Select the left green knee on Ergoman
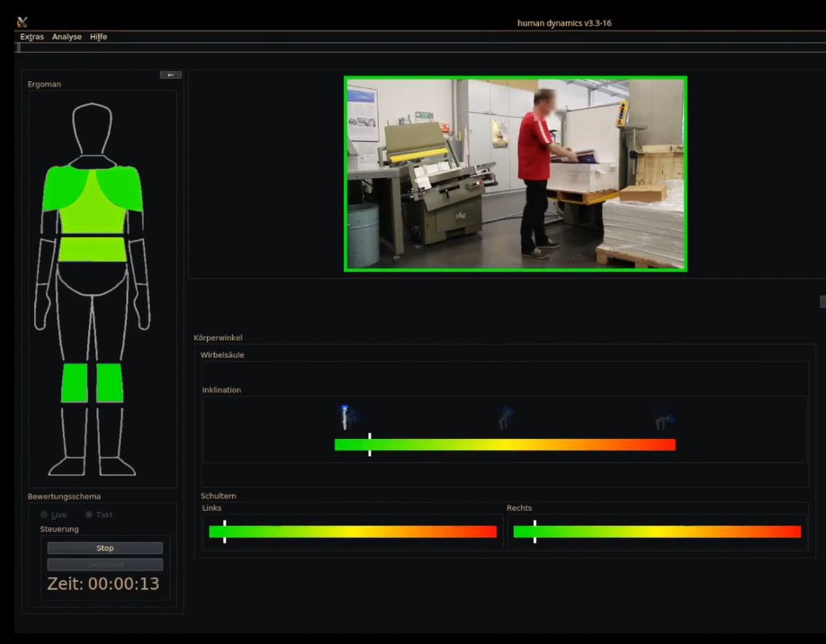 point(75,382)
